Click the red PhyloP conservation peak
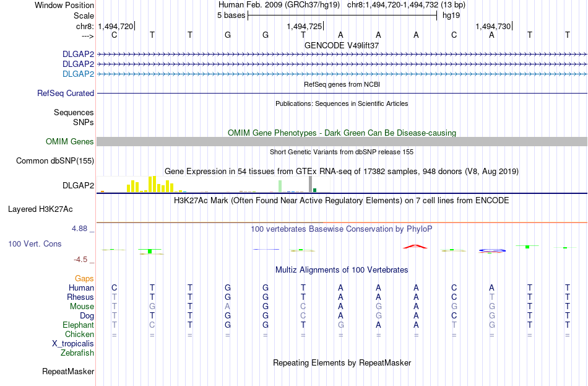 [415, 247]
